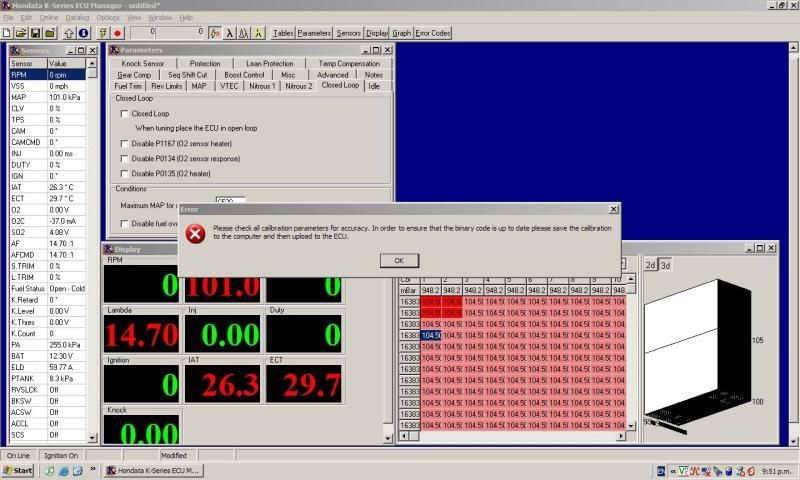This screenshot has width=800, height=480.
Task: Click the Error Codes toolbar button
Action: coord(433,33)
